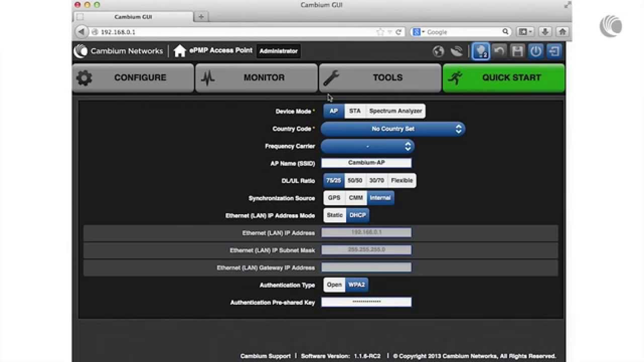Click the undo changes arrow icon
This screenshot has width=644, height=362.
[x=499, y=51]
